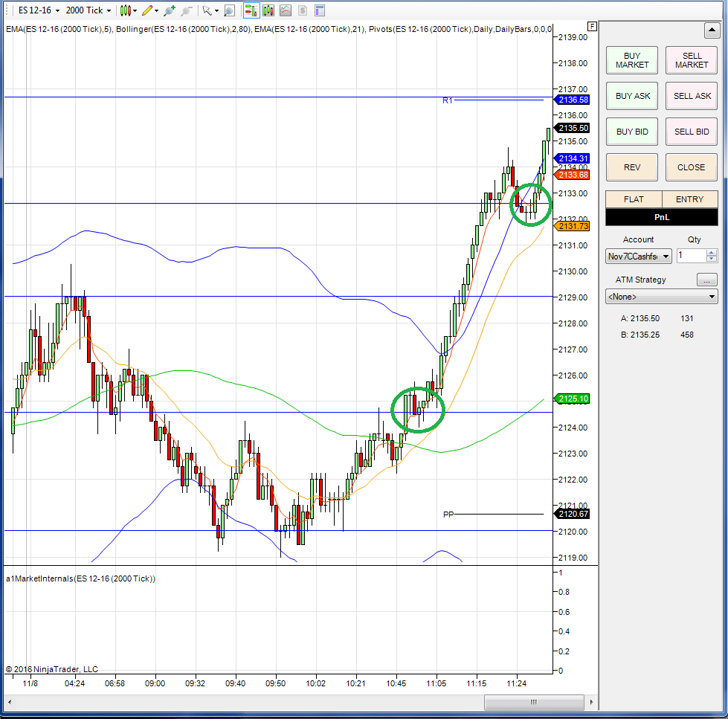
Task: Click the 11:24 time axis label
Action: point(516,683)
